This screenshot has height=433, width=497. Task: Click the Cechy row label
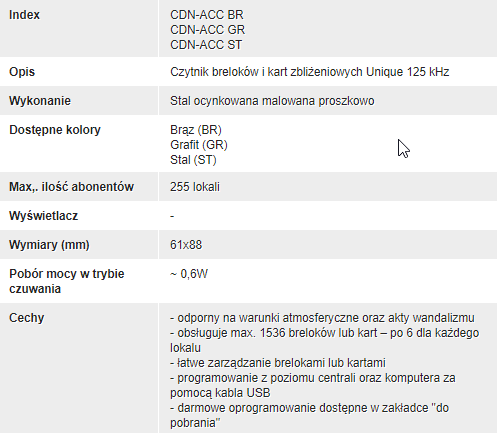(x=26, y=318)
